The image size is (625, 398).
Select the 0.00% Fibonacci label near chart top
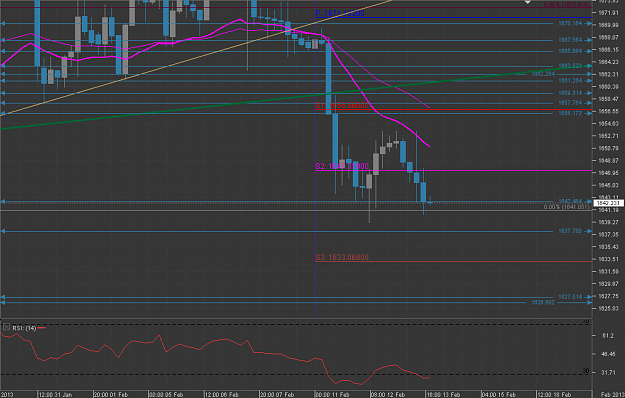tap(567, 5)
